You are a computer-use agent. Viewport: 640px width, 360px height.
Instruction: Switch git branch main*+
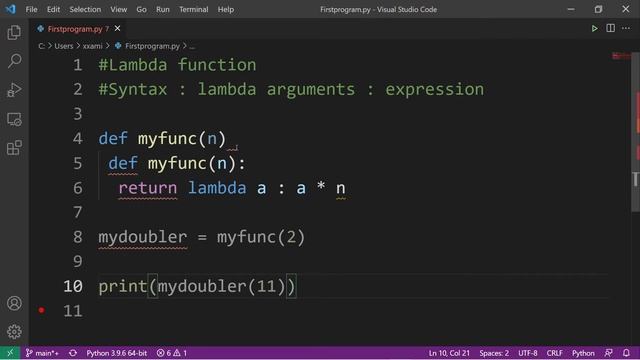[x=42, y=353]
